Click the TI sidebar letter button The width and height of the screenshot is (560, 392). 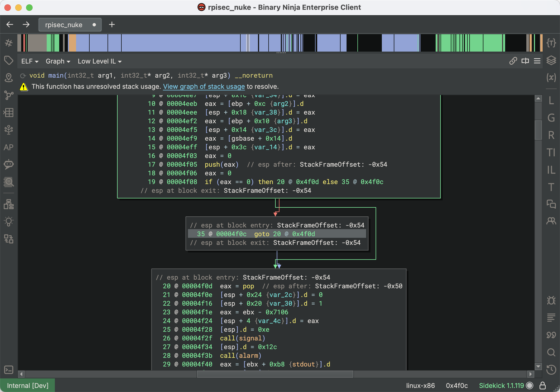pos(551,153)
